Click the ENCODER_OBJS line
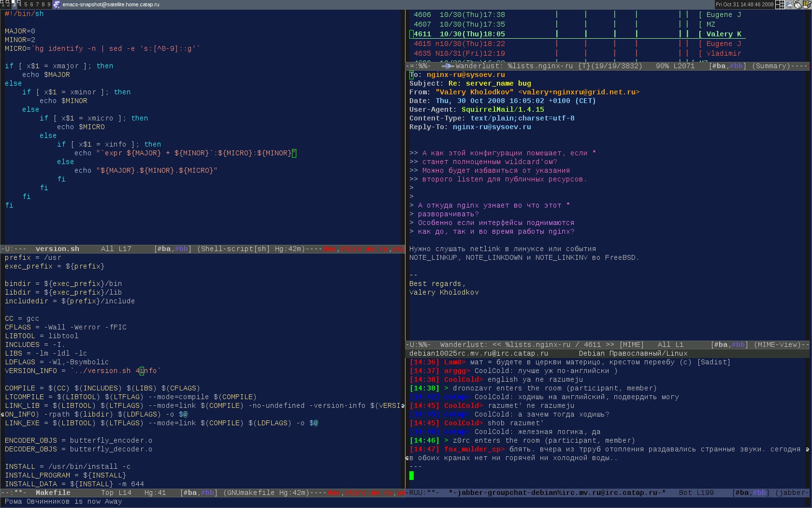This screenshot has height=508, width=812. pyautogui.click(x=78, y=441)
